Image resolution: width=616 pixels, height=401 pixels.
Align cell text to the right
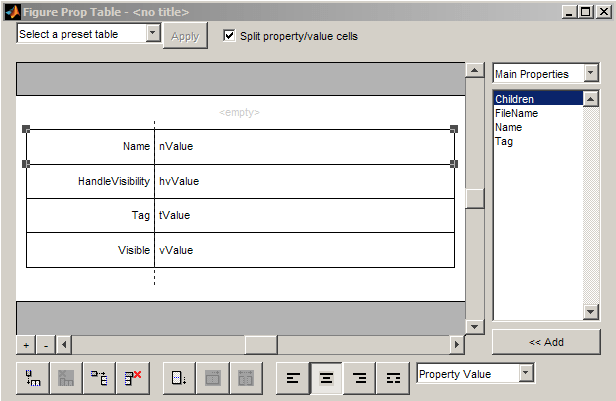[359, 378]
